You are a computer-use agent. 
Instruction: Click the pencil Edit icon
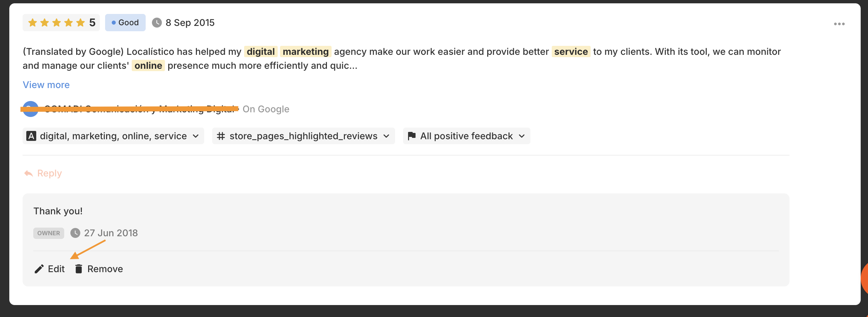pos(39,269)
